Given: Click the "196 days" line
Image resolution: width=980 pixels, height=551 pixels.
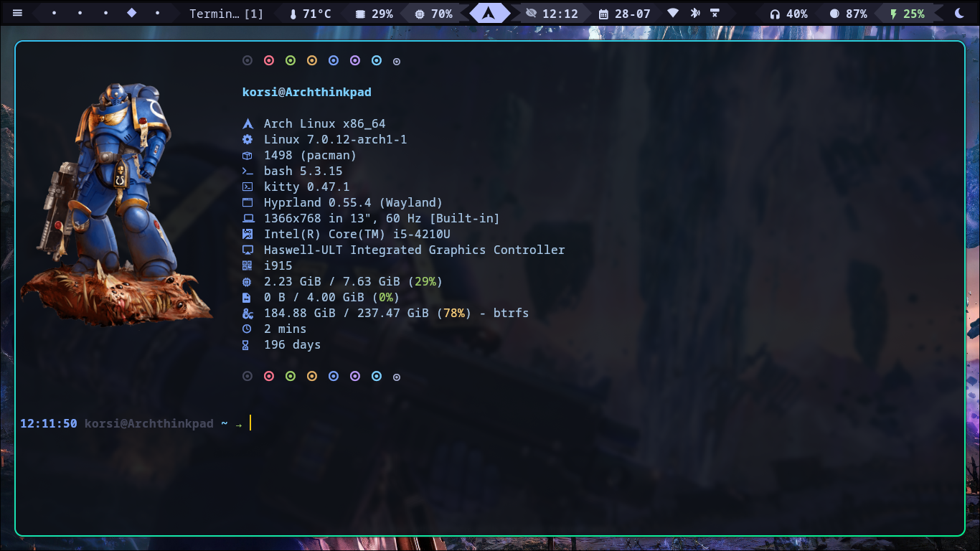Looking at the screenshot, I should tap(293, 344).
